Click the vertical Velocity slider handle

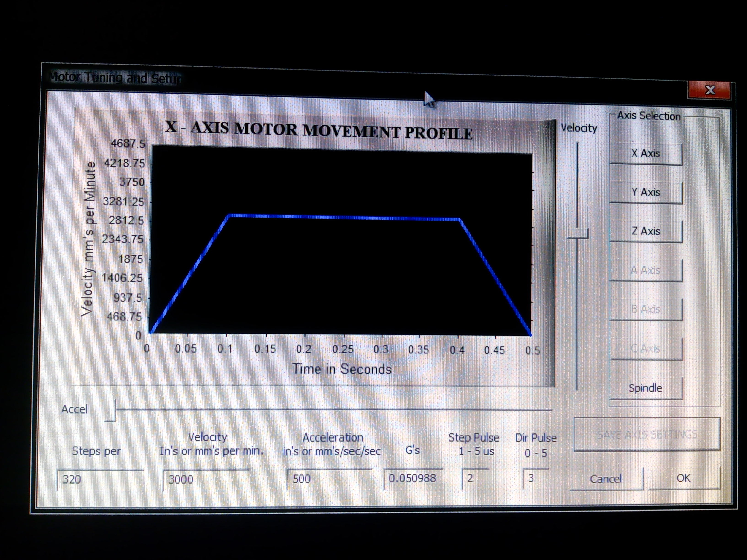coord(578,234)
